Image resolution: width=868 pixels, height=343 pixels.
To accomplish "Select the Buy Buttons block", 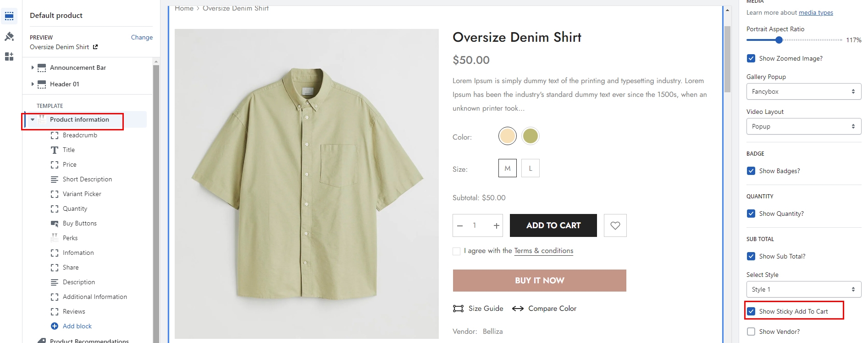I will coord(80,223).
